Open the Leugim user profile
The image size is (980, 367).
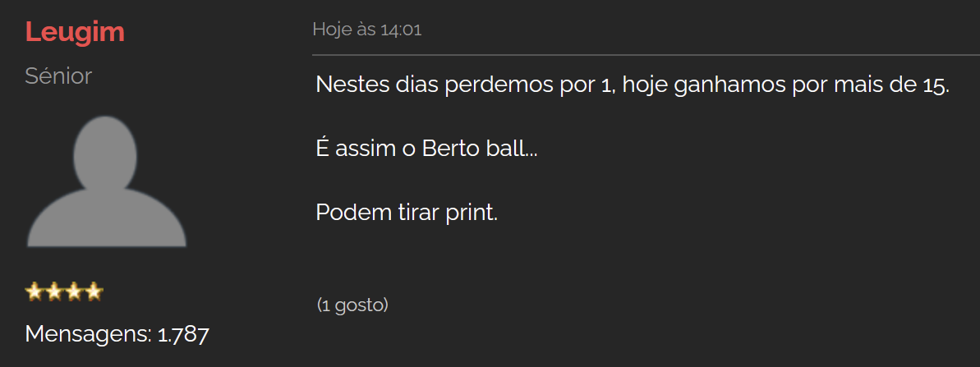[75, 32]
